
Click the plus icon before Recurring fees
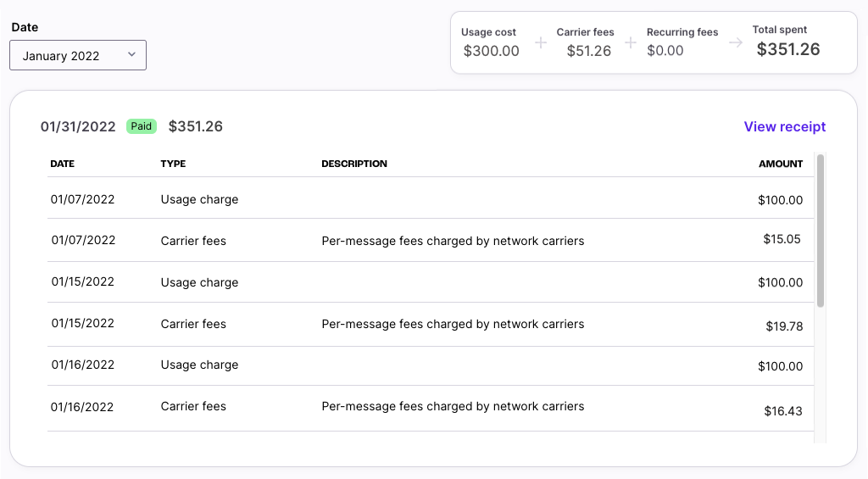pos(630,42)
